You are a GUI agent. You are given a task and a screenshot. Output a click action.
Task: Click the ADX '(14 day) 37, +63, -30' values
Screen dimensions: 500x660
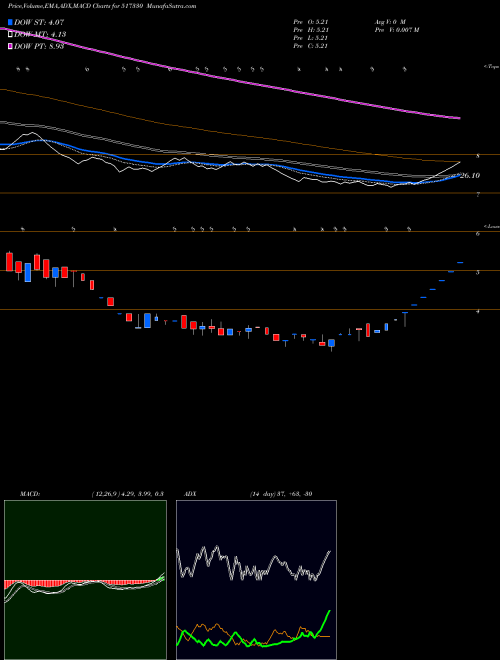click(281, 493)
